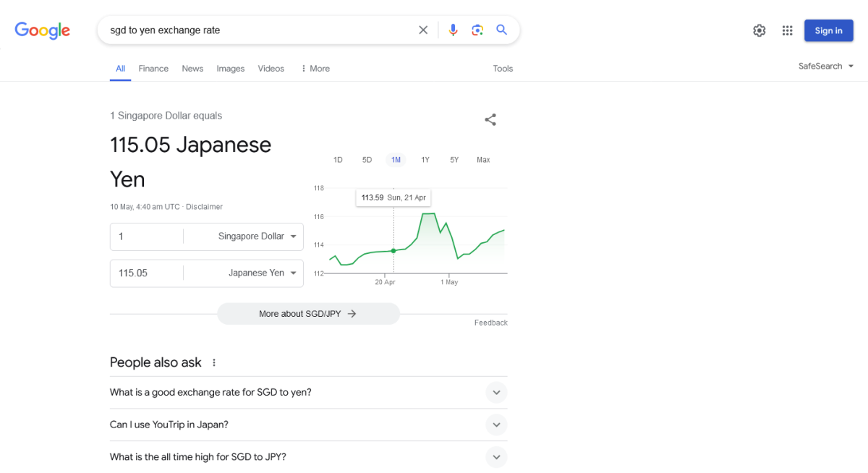The height and width of the screenshot is (473, 868).
Task: Click the Sign in button
Action: [x=828, y=30]
